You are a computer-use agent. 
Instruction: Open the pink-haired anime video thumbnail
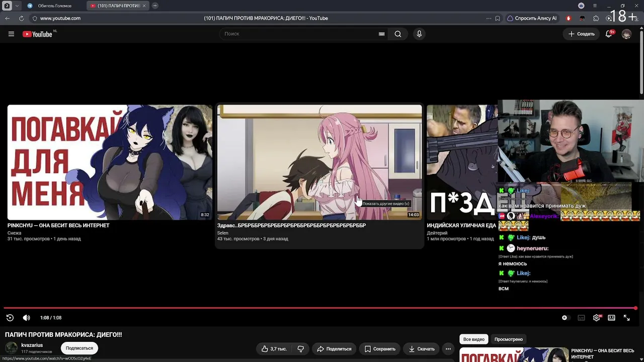(x=319, y=162)
